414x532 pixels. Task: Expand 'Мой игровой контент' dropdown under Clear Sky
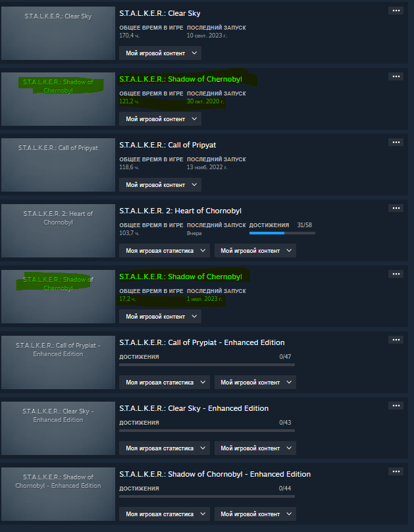pyautogui.click(x=160, y=53)
